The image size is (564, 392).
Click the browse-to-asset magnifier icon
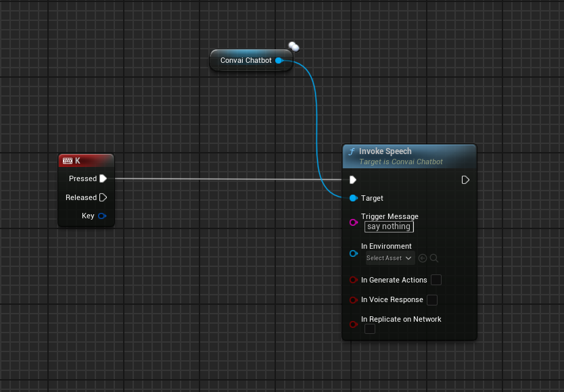434,258
